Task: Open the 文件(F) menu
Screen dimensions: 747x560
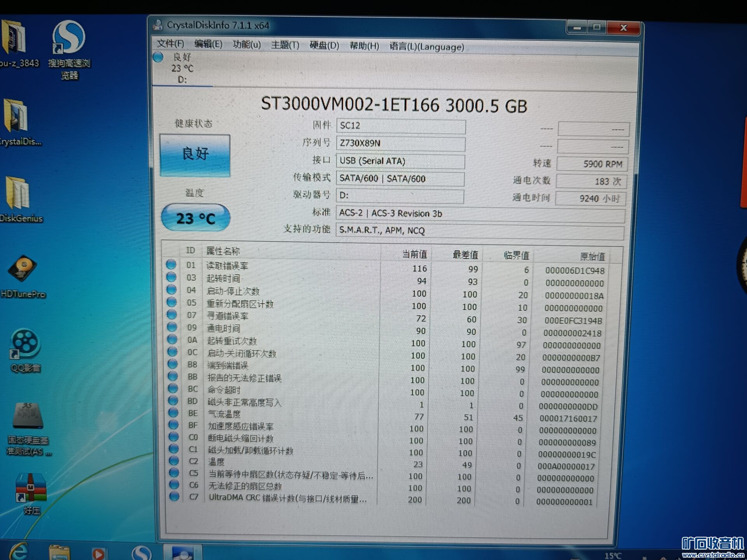Action: tap(170, 44)
